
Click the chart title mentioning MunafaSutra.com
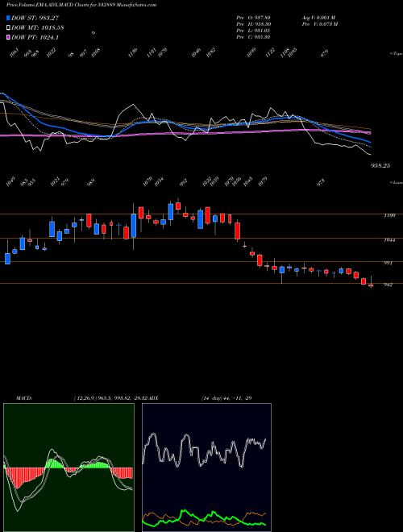click(x=81, y=5)
